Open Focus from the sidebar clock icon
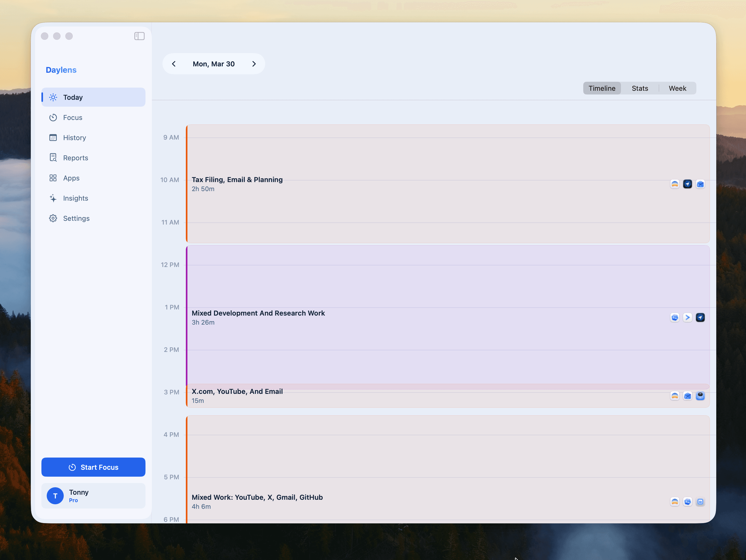Image resolution: width=746 pixels, height=560 pixels. click(x=53, y=118)
